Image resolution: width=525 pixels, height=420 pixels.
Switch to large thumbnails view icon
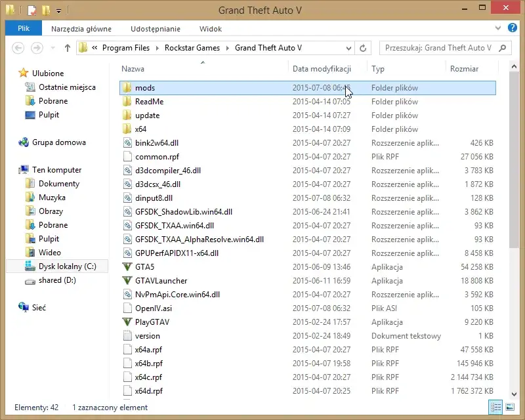(510, 408)
